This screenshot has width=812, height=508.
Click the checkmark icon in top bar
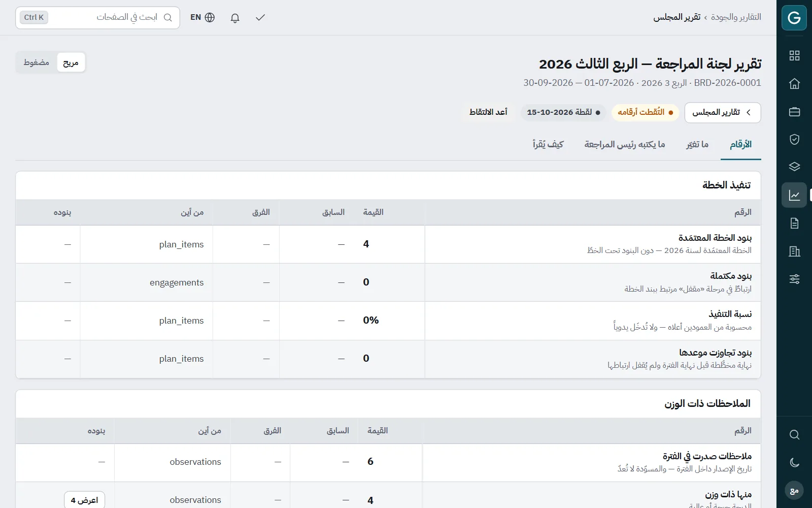260,18
